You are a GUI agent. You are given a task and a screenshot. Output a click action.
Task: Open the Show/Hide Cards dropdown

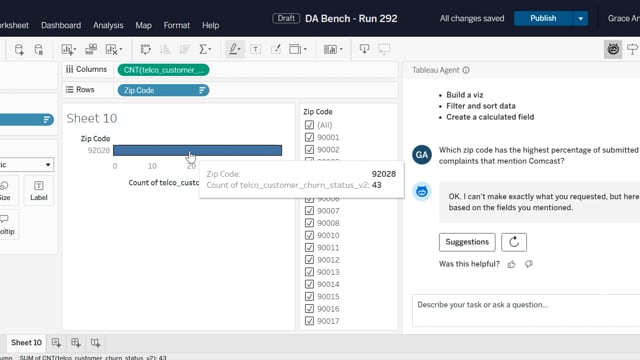[x=333, y=49]
